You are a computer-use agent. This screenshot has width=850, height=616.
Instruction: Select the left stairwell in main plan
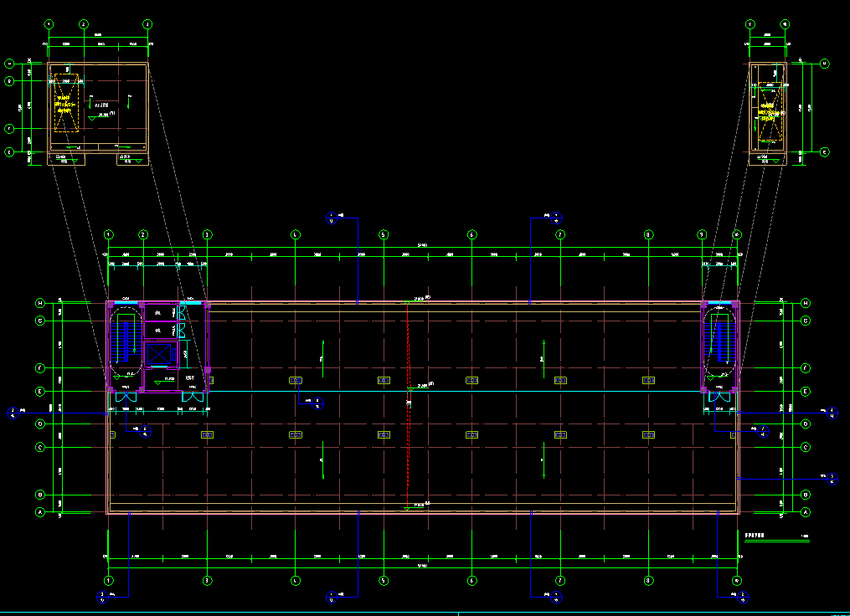pyautogui.click(x=126, y=344)
